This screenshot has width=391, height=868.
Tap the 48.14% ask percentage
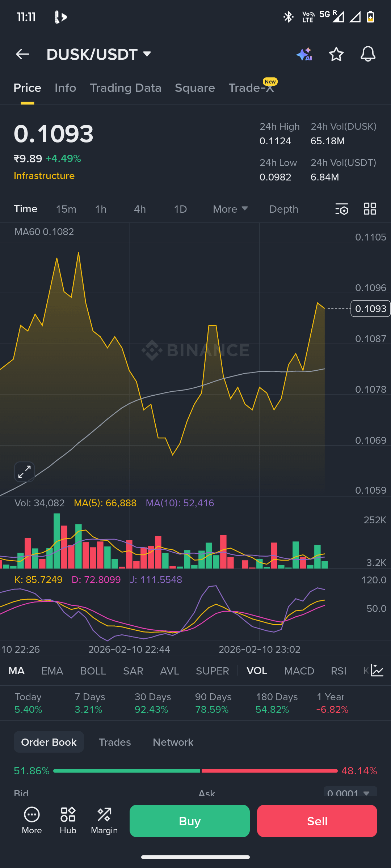pos(359,771)
